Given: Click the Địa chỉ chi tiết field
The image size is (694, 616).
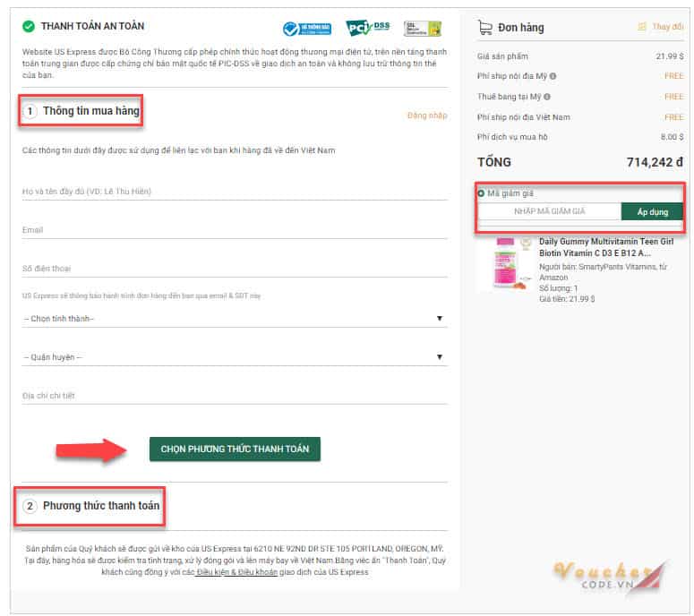Looking at the screenshot, I should coord(235,395).
